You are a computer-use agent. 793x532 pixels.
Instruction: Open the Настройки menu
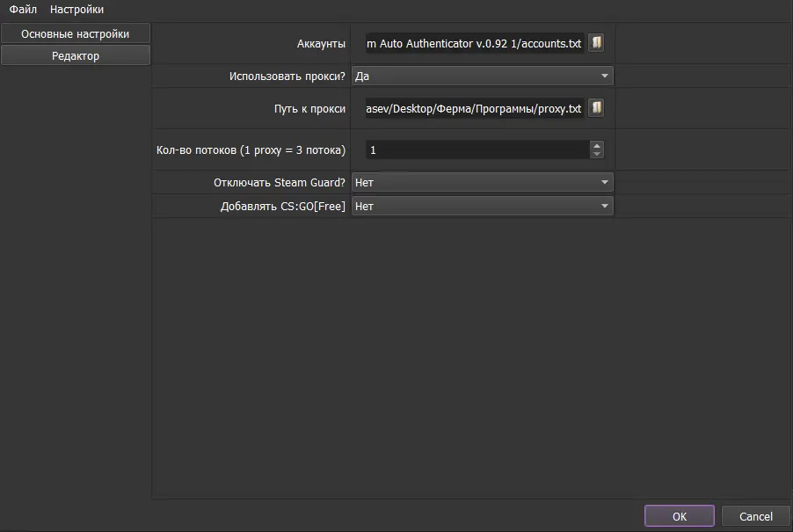(76, 9)
